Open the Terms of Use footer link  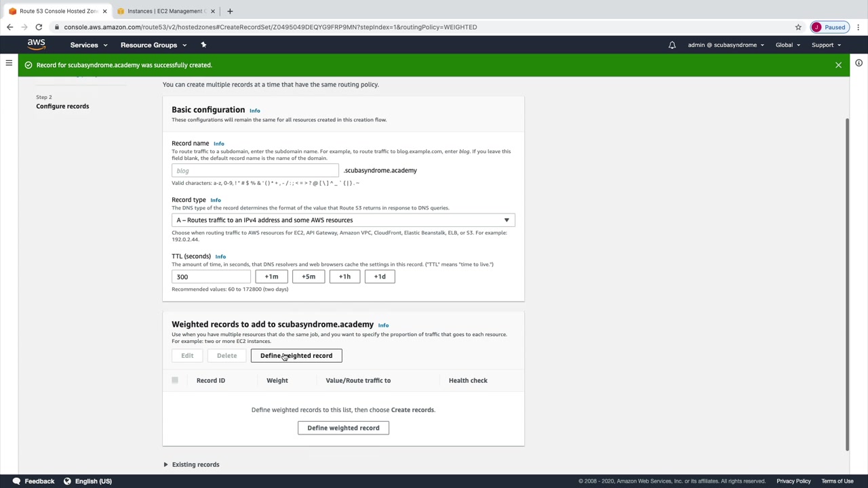click(x=837, y=481)
